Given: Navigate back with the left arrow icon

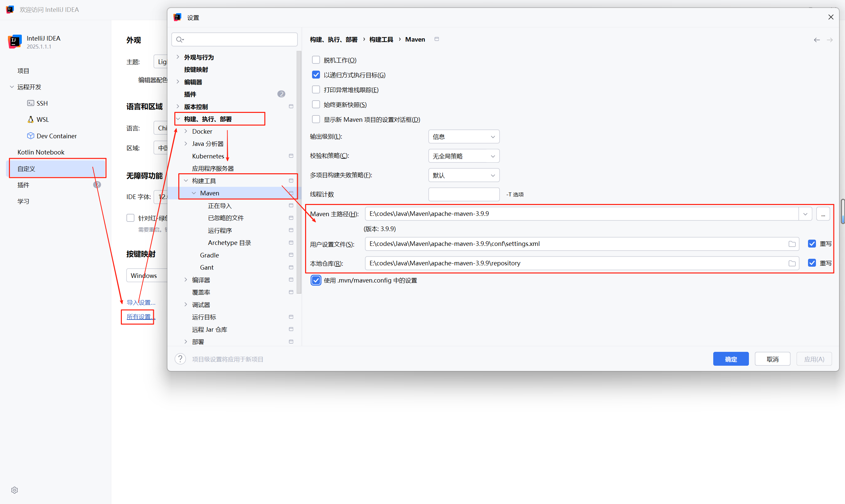Looking at the screenshot, I should pyautogui.click(x=817, y=40).
